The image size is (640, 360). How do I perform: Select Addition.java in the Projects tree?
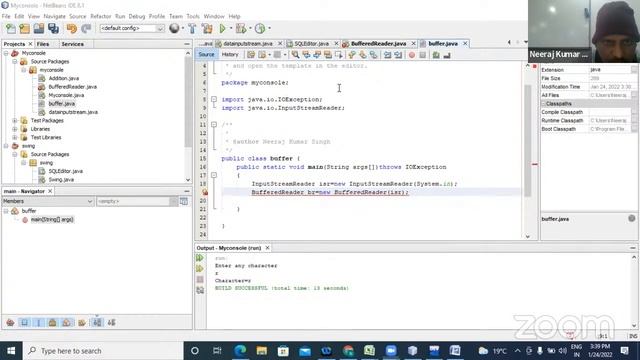64,78
